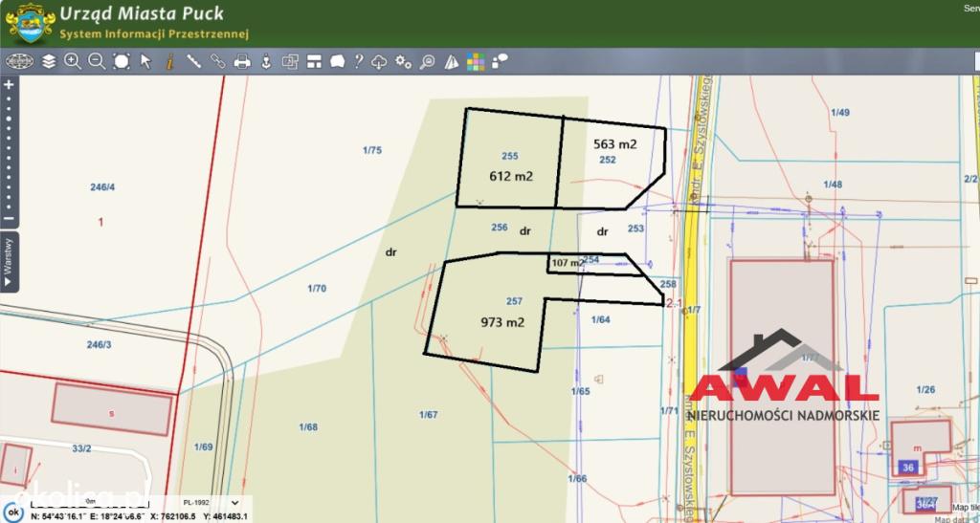
Task: Activate the orange info identify tool
Action: point(169,61)
